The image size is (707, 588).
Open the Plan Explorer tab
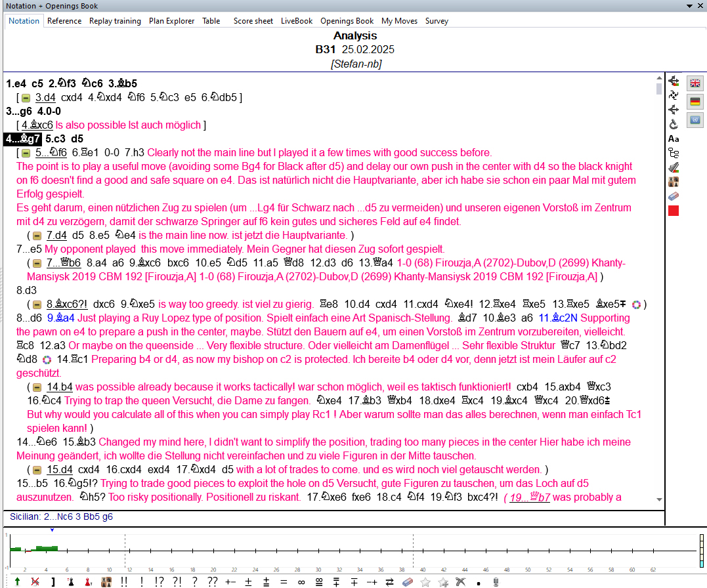pyautogui.click(x=171, y=21)
